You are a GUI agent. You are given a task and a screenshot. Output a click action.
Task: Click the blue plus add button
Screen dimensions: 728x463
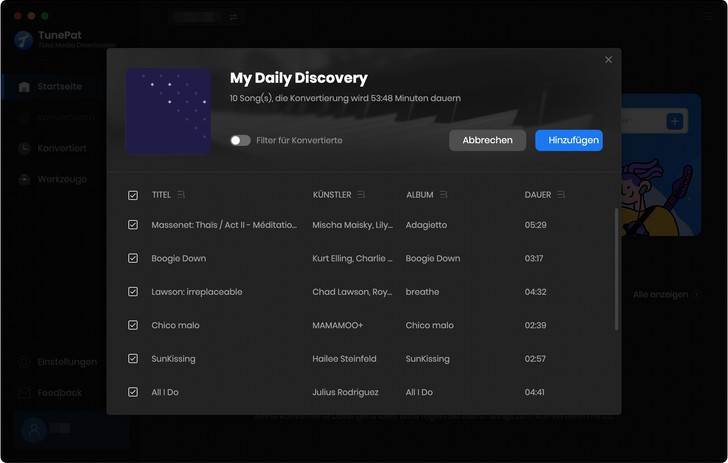pos(675,121)
